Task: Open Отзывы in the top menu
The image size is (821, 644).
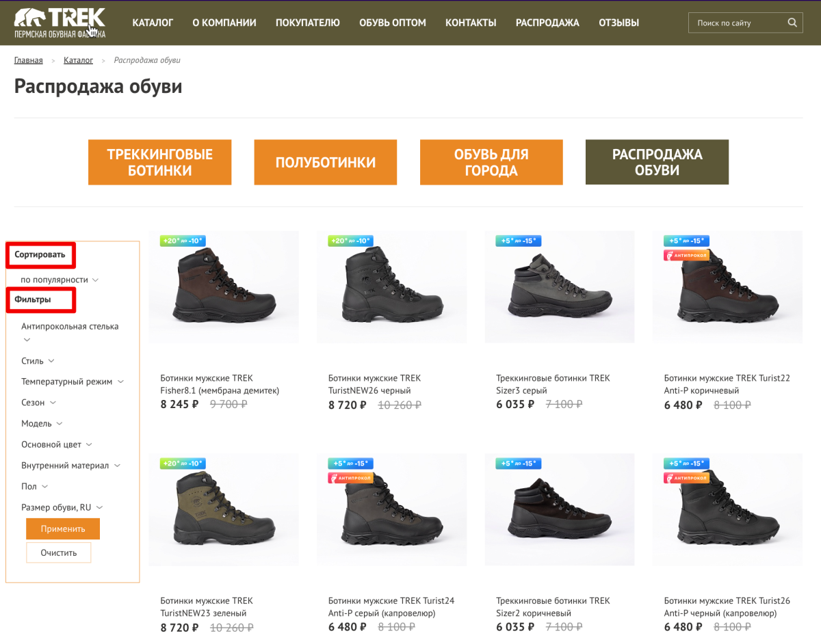Action: pos(618,23)
